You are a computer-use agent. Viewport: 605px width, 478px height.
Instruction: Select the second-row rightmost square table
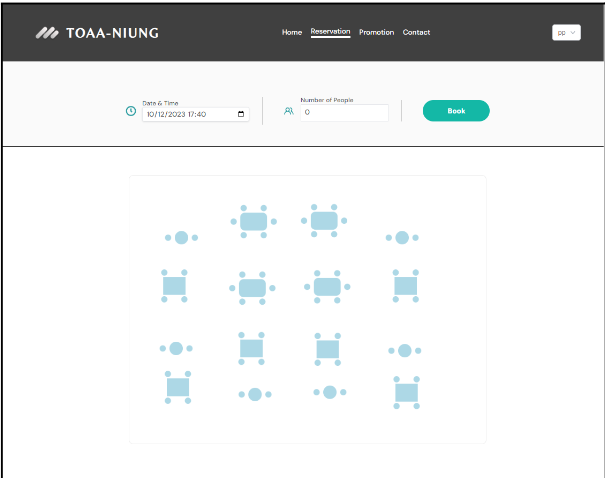point(405,287)
